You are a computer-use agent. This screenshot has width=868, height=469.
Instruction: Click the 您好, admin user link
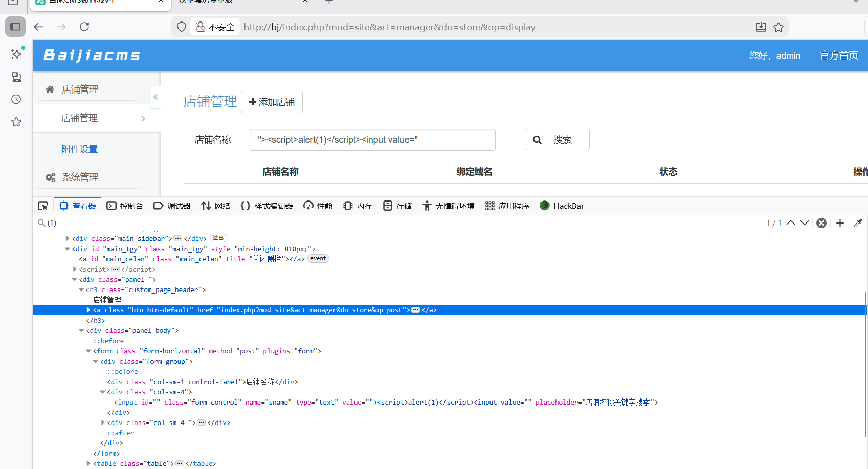pyautogui.click(x=775, y=56)
